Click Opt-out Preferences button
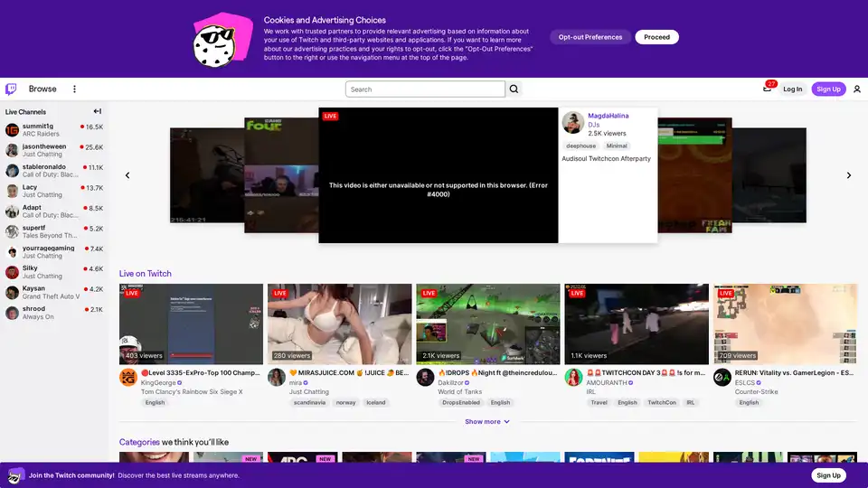Viewport: 868px width, 488px height. coord(590,37)
